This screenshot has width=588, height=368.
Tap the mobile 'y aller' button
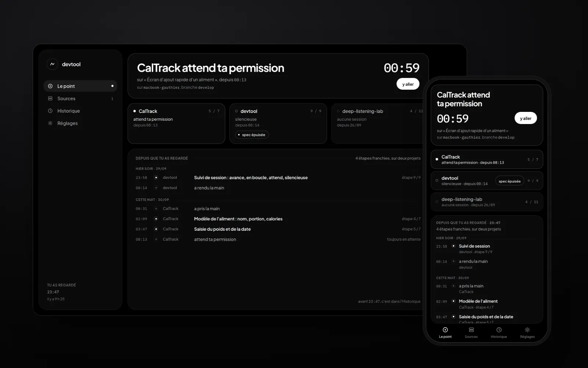tap(526, 118)
